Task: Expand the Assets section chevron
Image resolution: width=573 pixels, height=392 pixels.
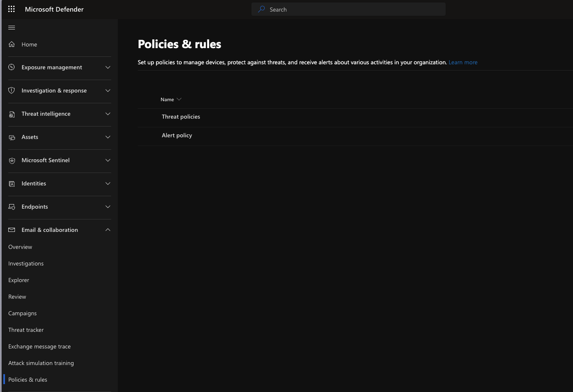Action: (108, 137)
